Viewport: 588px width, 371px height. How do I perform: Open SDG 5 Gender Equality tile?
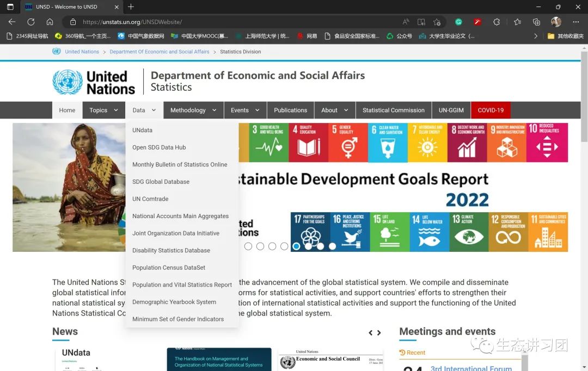(x=348, y=143)
